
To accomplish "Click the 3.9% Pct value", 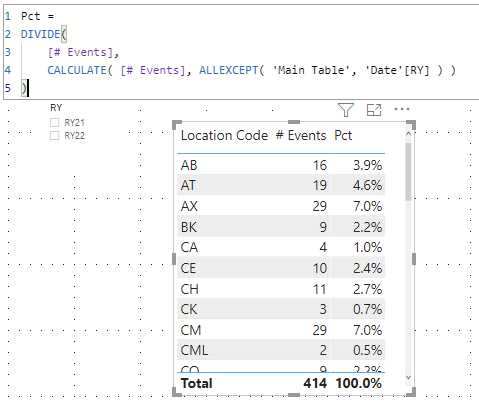I will point(368,165).
